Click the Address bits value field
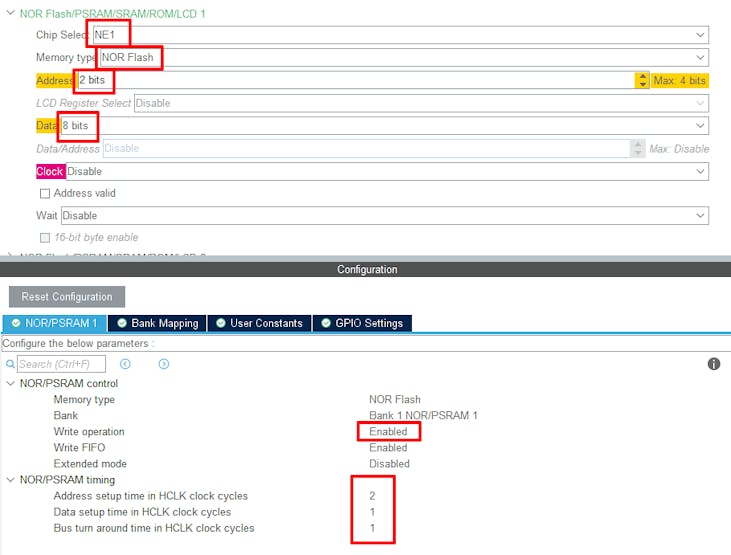 pyautogui.click(x=356, y=80)
